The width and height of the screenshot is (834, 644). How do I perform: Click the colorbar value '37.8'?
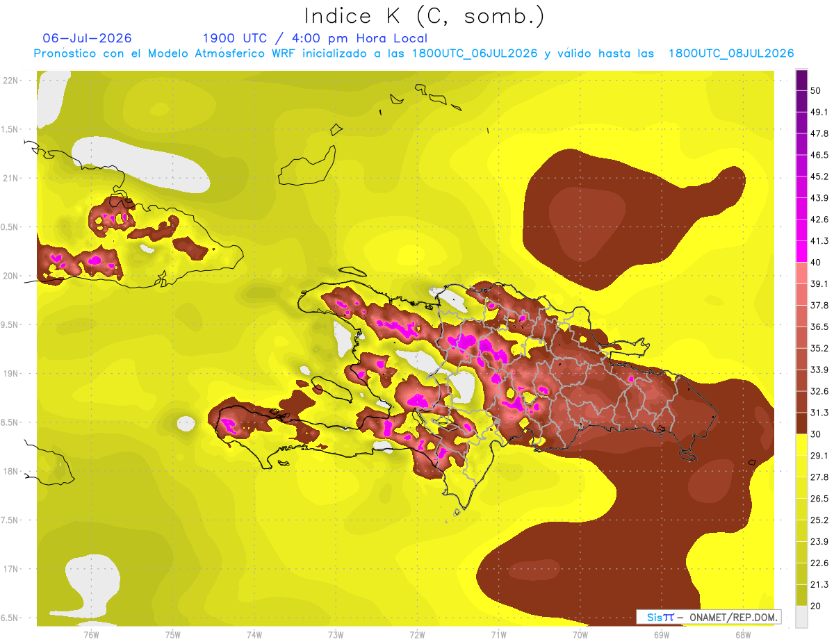click(819, 305)
